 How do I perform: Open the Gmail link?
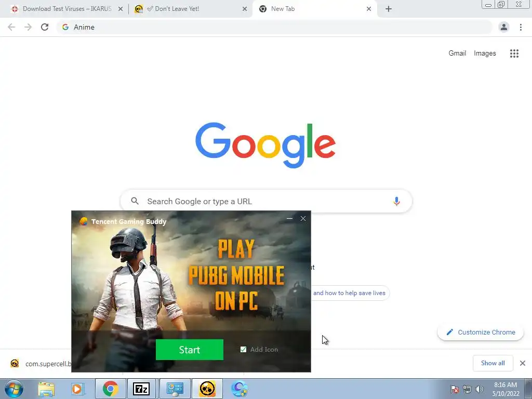(457, 54)
